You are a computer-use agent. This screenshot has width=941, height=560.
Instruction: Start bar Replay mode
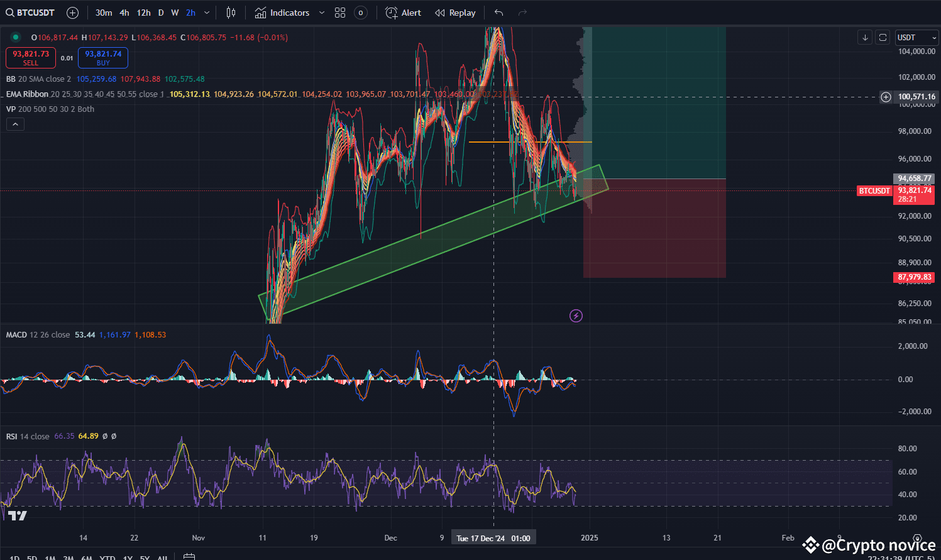(x=455, y=13)
